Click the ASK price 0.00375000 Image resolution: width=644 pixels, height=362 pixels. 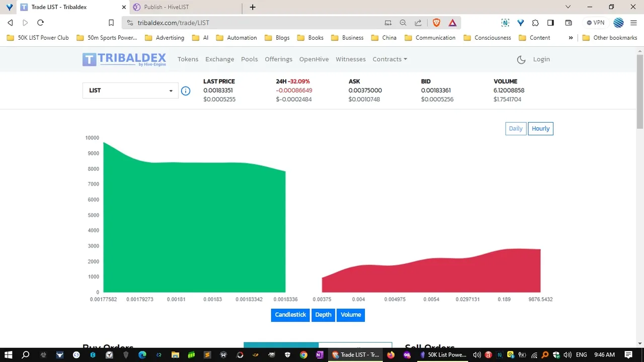[365, 90]
